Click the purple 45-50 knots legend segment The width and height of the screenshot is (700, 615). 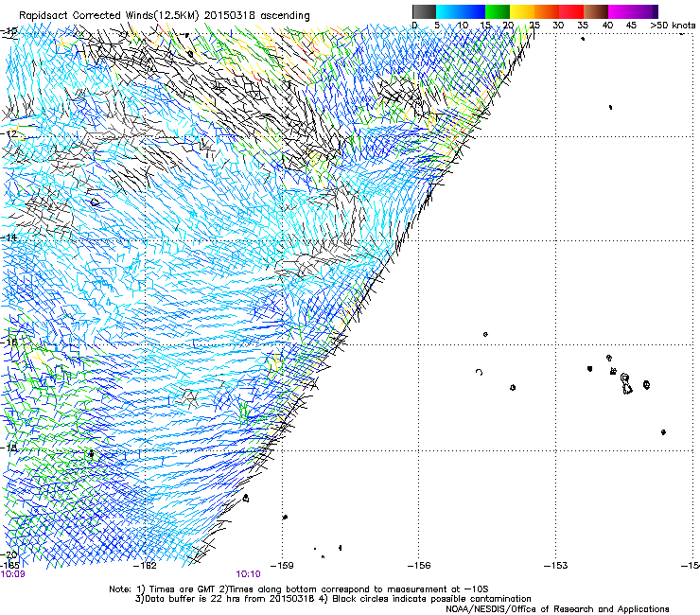pyautogui.click(x=645, y=11)
